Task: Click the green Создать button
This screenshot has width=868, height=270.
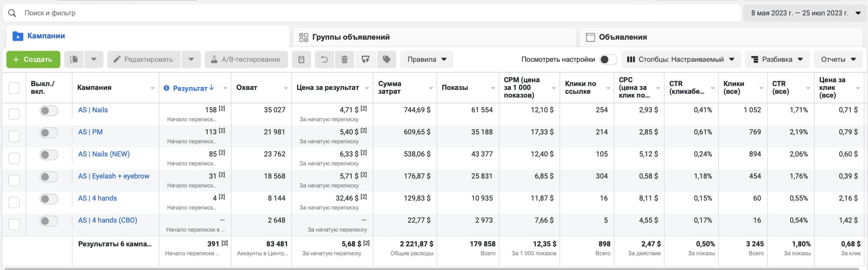Action: click(x=33, y=59)
